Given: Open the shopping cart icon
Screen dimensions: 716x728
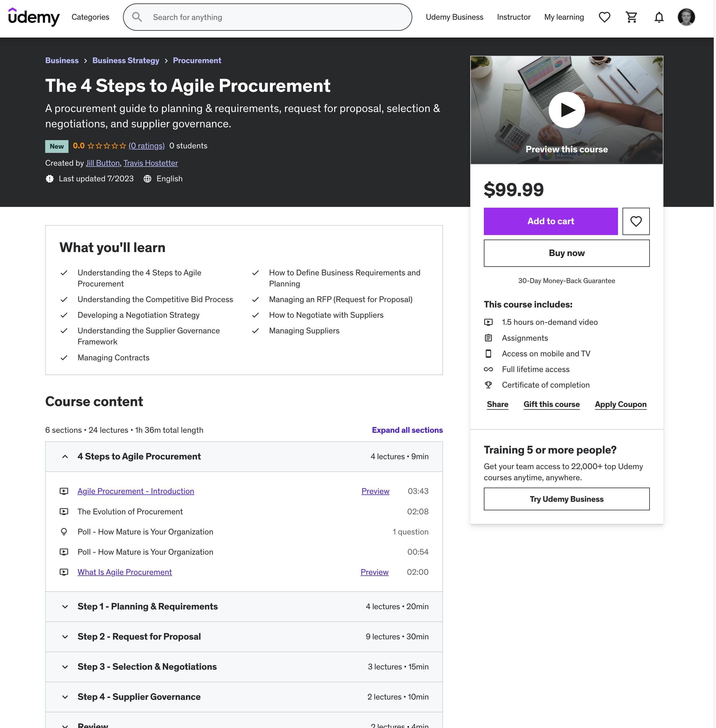Looking at the screenshot, I should pos(632,17).
